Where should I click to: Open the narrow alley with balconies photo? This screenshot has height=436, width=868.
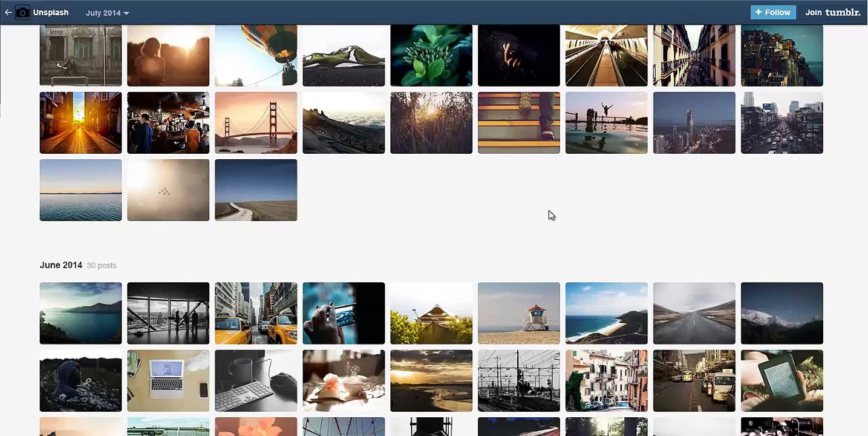[694, 55]
